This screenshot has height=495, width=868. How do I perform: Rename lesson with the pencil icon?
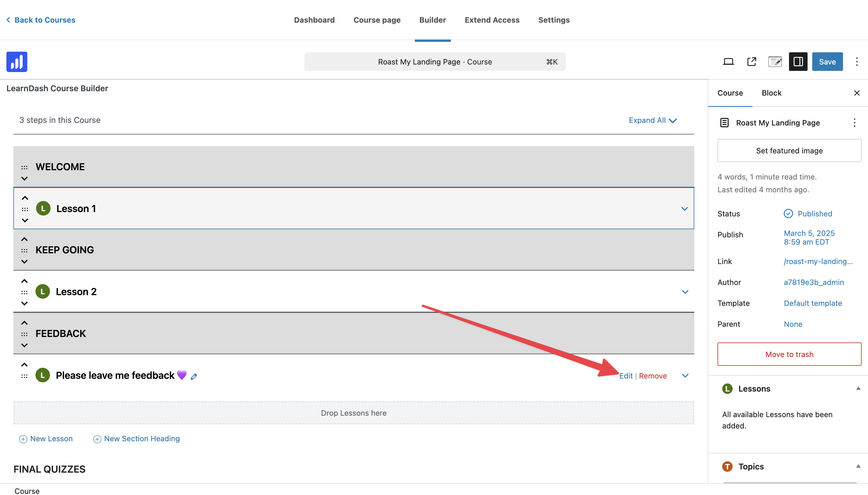[194, 376]
